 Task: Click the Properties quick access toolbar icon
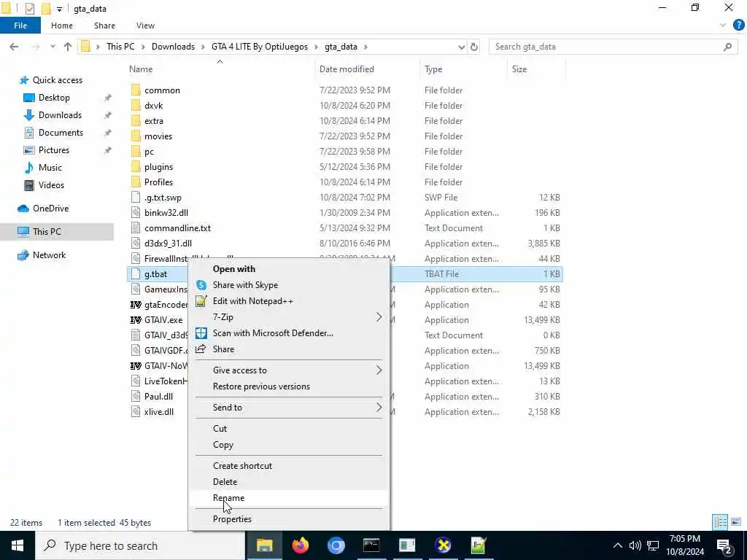[29, 8]
